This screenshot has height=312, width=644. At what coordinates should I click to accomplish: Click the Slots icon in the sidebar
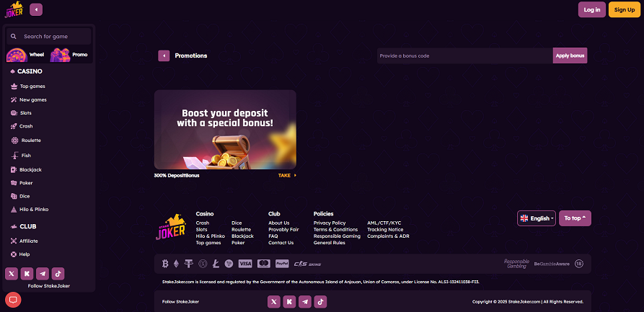(13, 113)
